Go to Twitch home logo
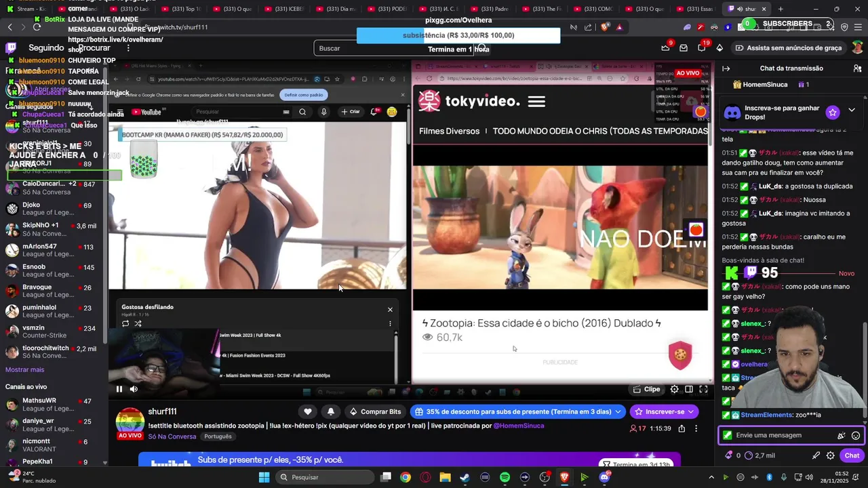868x488 pixels. coord(11,48)
